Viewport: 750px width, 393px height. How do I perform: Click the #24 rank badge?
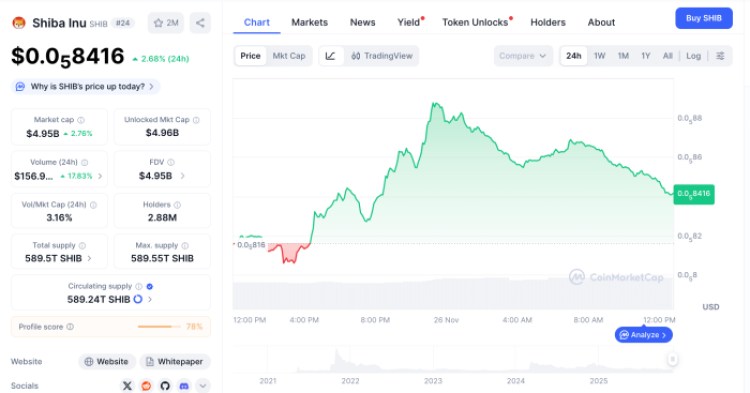[x=123, y=23]
